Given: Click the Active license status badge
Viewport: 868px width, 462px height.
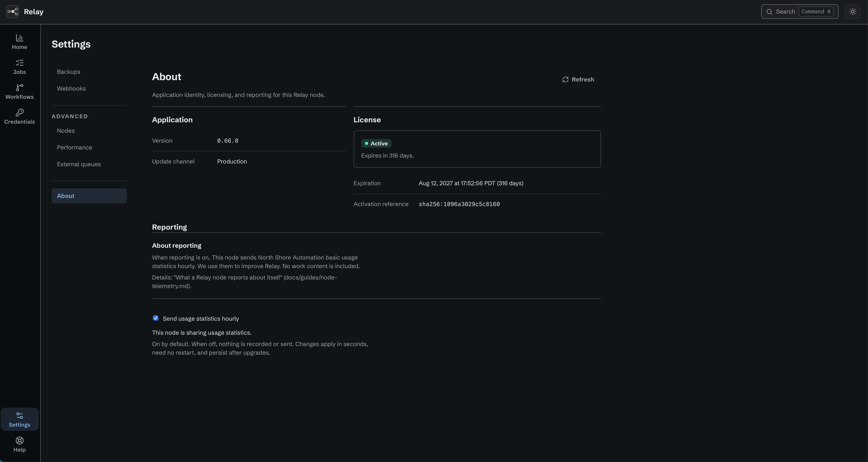Looking at the screenshot, I should coord(376,143).
